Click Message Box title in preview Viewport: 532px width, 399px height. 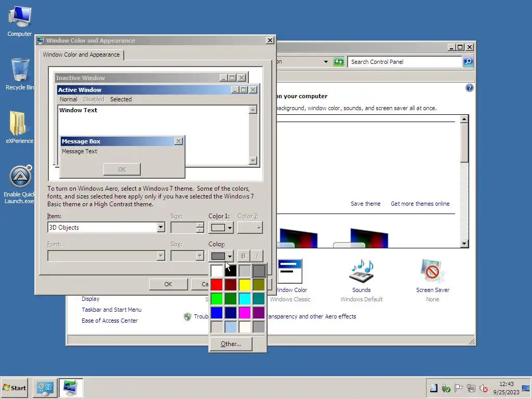click(x=81, y=141)
